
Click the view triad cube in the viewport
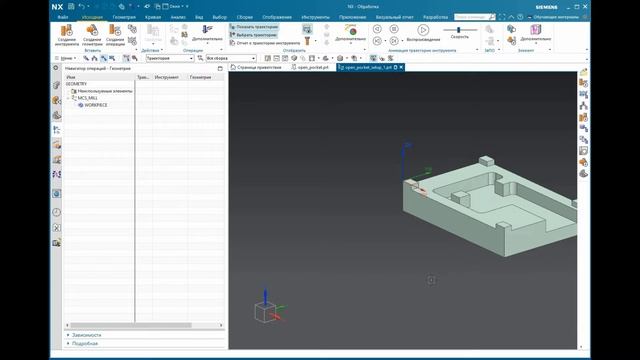(264, 312)
